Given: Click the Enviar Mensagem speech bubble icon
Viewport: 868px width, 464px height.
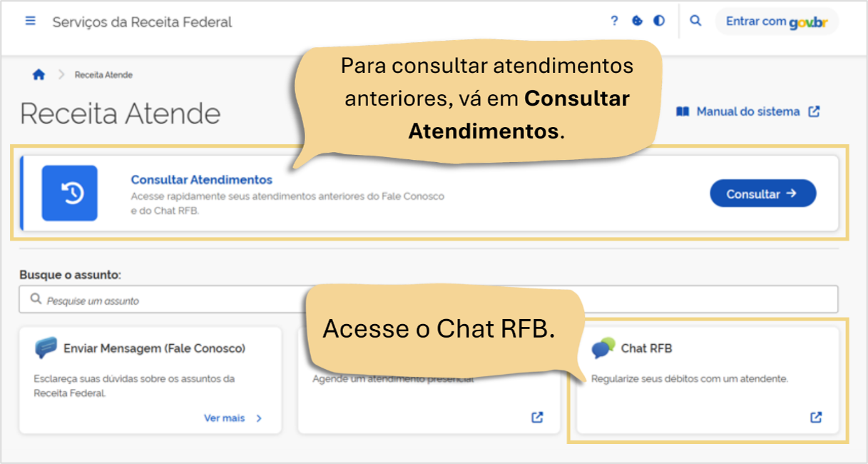Looking at the screenshot, I should click(x=46, y=348).
